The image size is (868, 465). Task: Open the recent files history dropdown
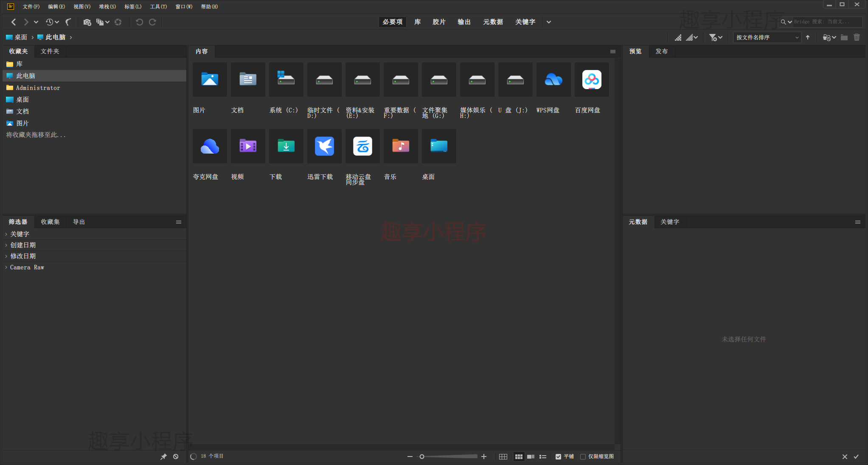click(52, 22)
